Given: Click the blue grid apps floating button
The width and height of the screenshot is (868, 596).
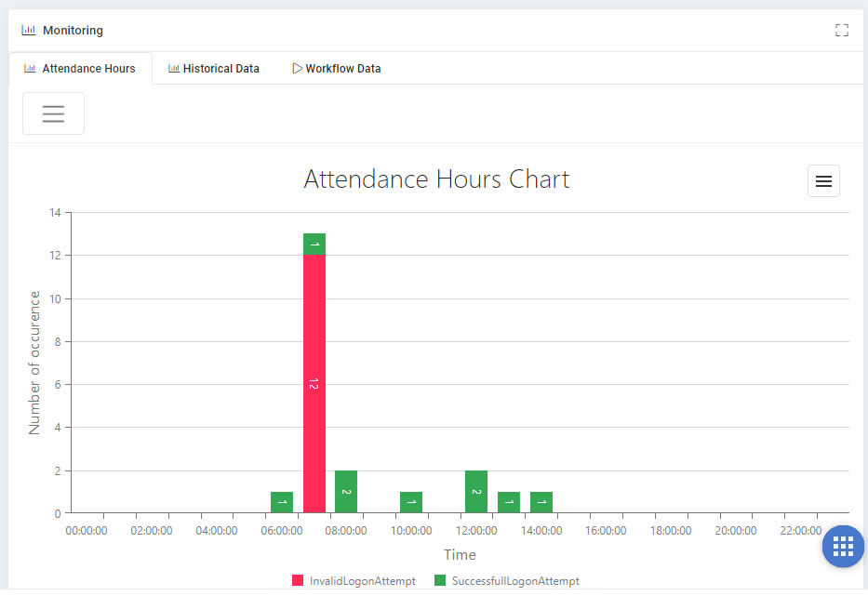Looking at the screenshot, I should [x=843, y=546].
